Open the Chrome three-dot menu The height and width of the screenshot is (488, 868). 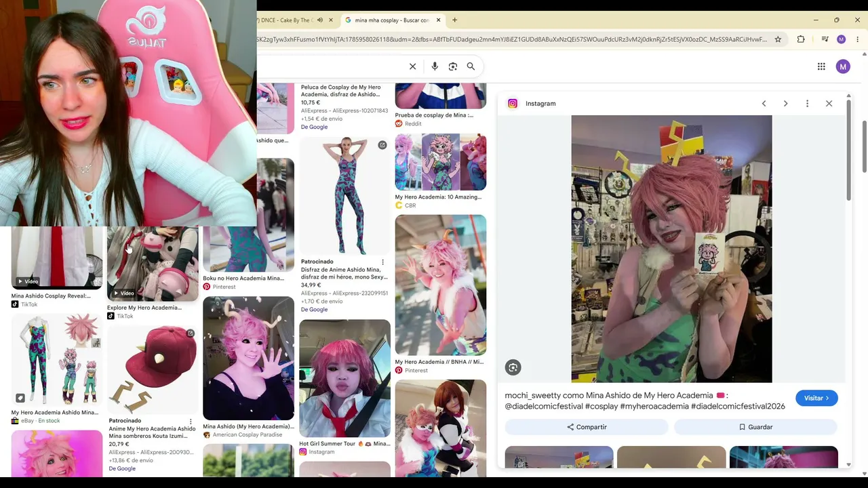pyautogui.click(x=857, y=39)
